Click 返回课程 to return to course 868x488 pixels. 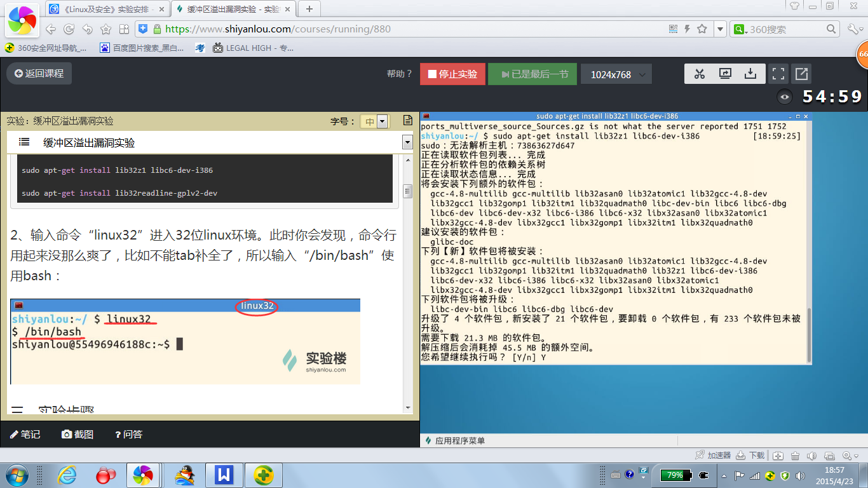click(39, 74)
